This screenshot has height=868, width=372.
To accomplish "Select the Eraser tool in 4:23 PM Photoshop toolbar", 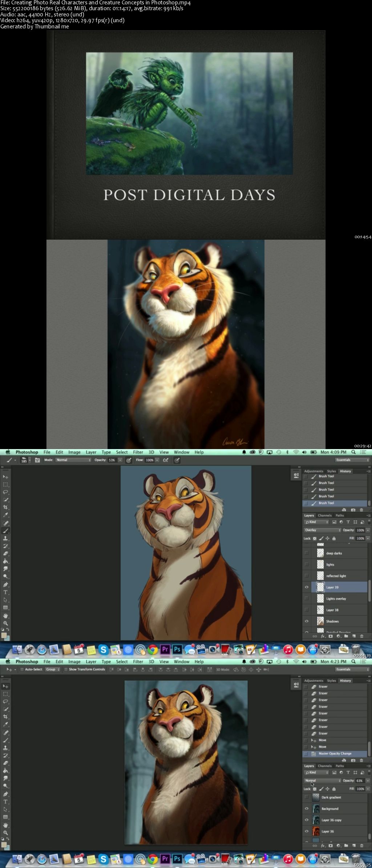I will (5, 763).
